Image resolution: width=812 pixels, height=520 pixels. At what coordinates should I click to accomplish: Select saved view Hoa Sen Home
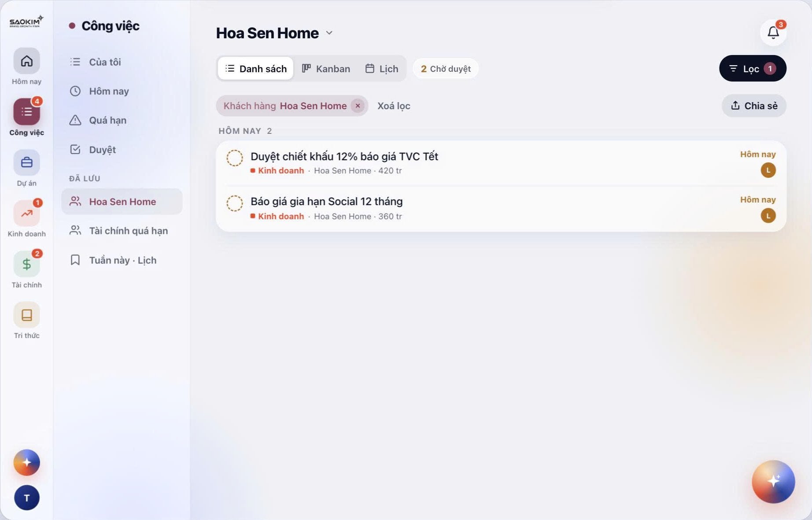pyautogui.click(x=122, y=202)
